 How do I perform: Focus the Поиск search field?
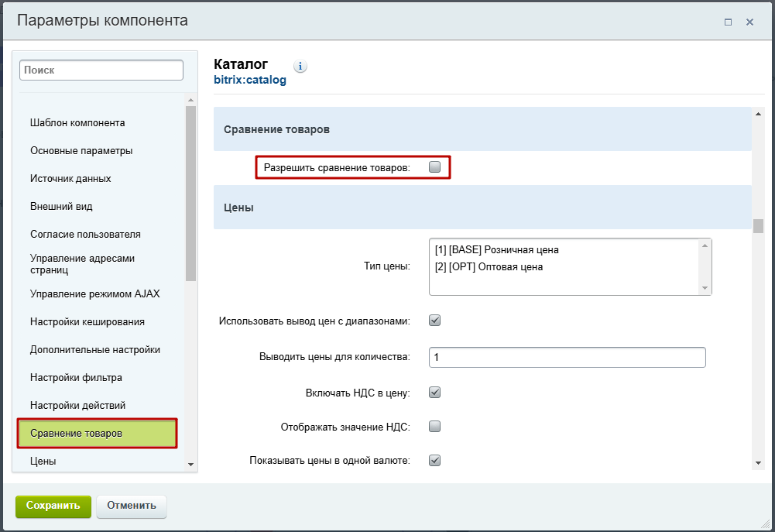(x=101, y=70)
